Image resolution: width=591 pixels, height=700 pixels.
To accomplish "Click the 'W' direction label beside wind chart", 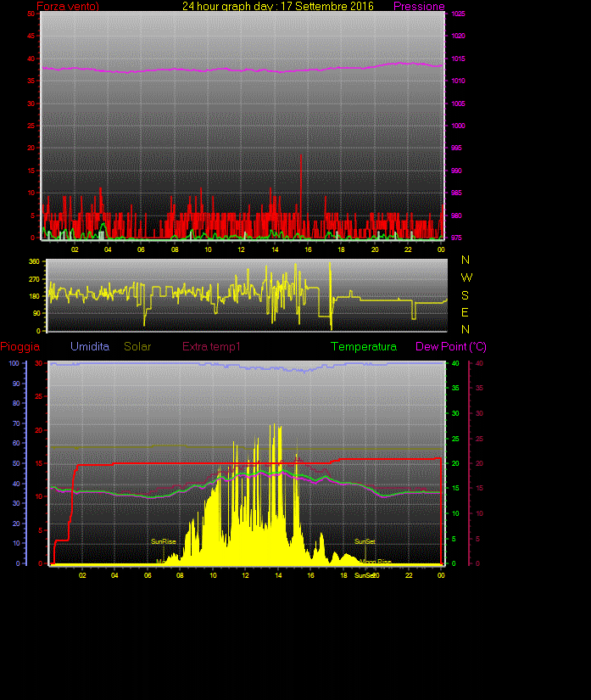I will [466, 277].
